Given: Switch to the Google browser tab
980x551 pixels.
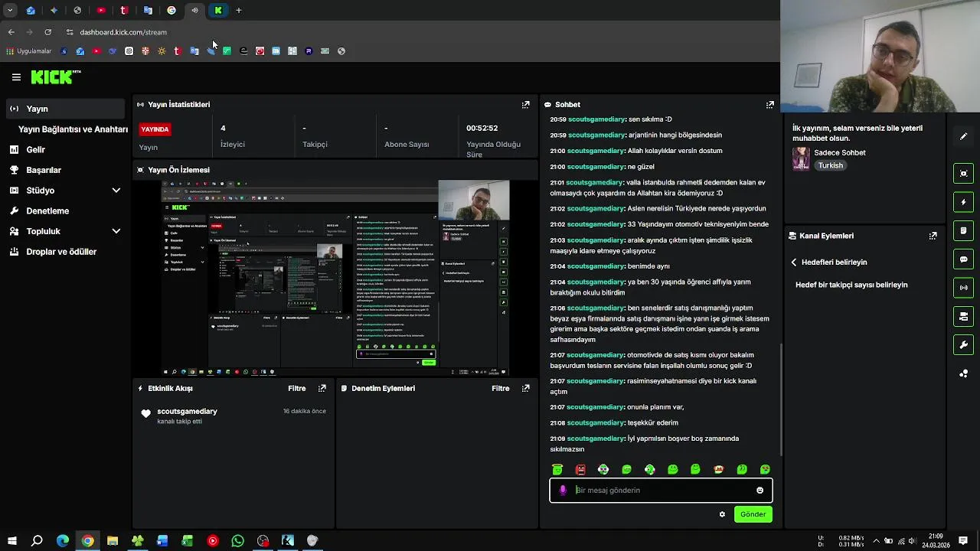Looking at the screenshot, I should [171, 11].
